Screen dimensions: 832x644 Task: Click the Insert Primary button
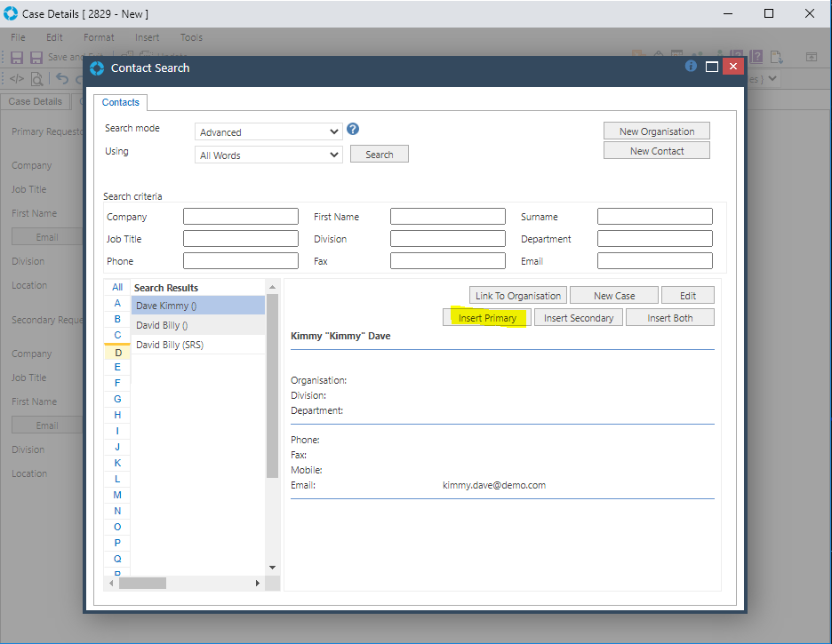point(487,318)
